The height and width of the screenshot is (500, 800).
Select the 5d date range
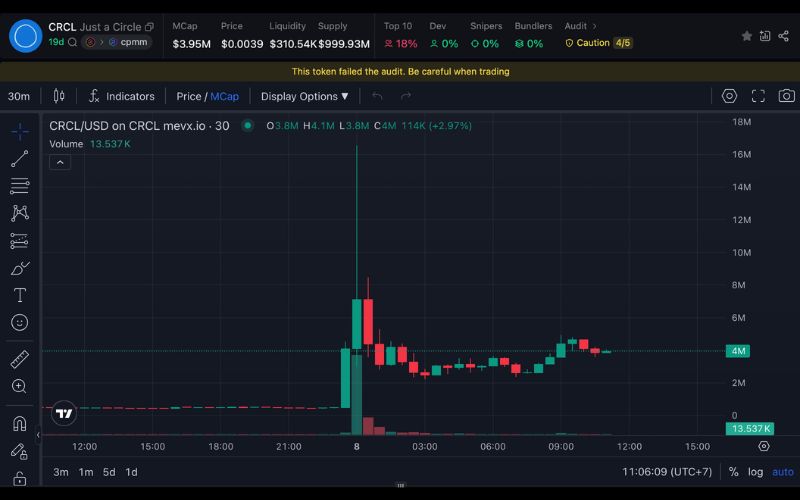click(x=109, y=472)
